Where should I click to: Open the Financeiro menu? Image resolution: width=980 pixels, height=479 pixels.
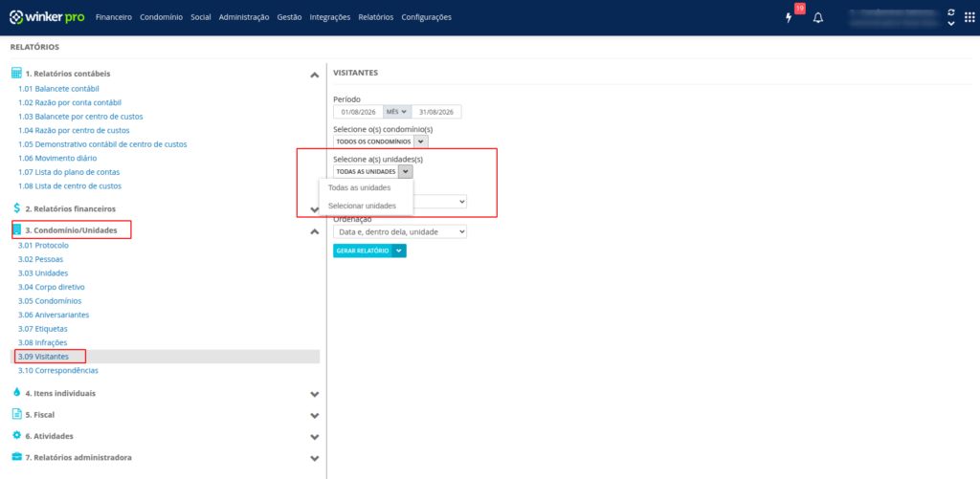114,17
